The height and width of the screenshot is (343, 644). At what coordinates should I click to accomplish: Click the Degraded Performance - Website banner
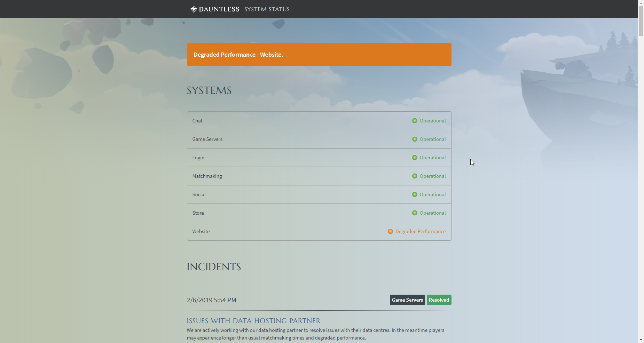click(x=319, y=55)
